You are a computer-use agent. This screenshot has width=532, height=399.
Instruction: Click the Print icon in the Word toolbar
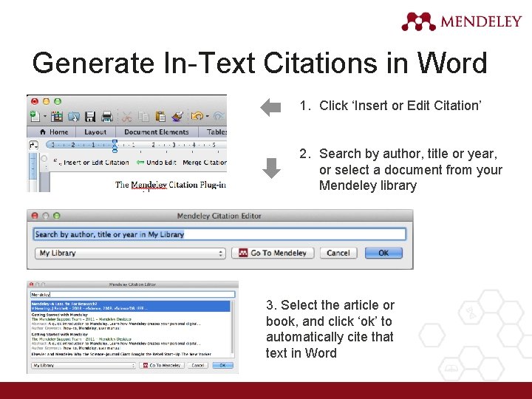[x=107, y=117]
